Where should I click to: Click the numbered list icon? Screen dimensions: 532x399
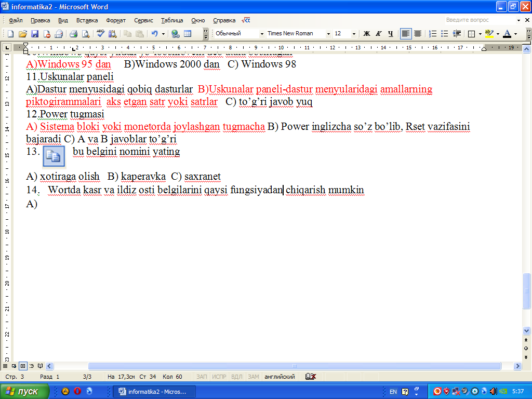433,34
